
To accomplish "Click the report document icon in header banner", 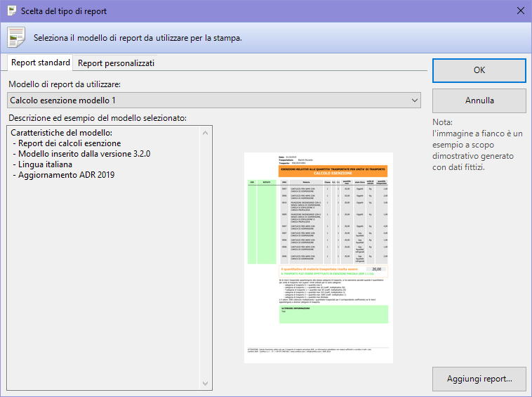I will point(16,37).
